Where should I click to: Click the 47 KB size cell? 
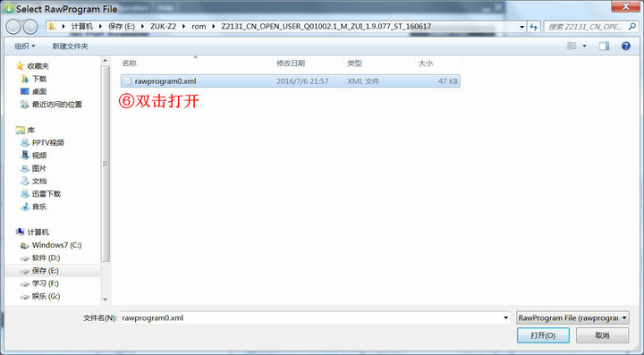448,81
